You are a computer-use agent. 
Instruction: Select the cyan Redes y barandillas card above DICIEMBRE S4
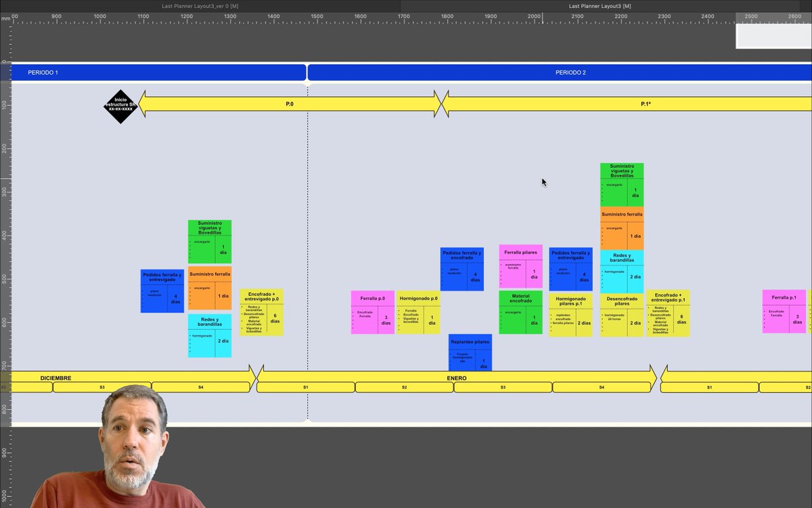(210, 335)
